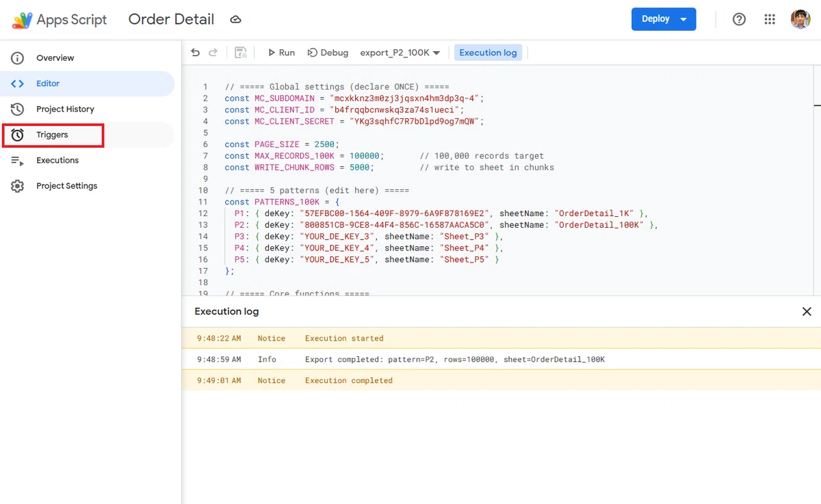The width and height of the screenshot is (821, 504).
Task: Expand the export_P2_100K function selector
Action: point(400,53)
